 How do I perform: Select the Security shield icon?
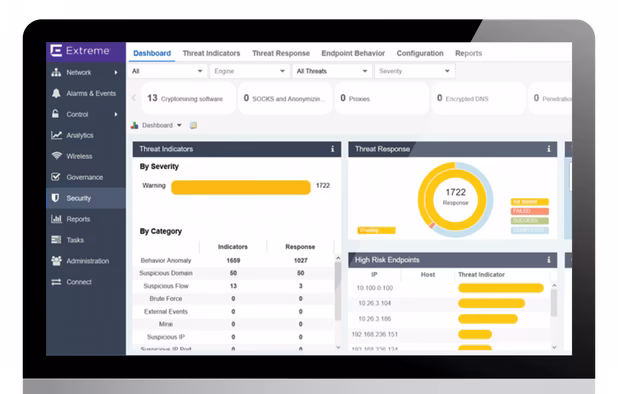(x=56, y=198)
